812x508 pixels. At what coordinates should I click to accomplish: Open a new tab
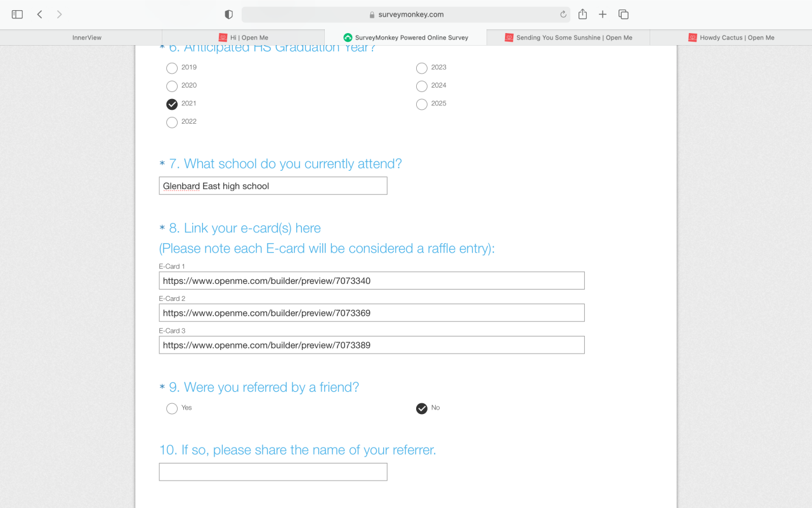pyautogui.click(x=603, y=15)
